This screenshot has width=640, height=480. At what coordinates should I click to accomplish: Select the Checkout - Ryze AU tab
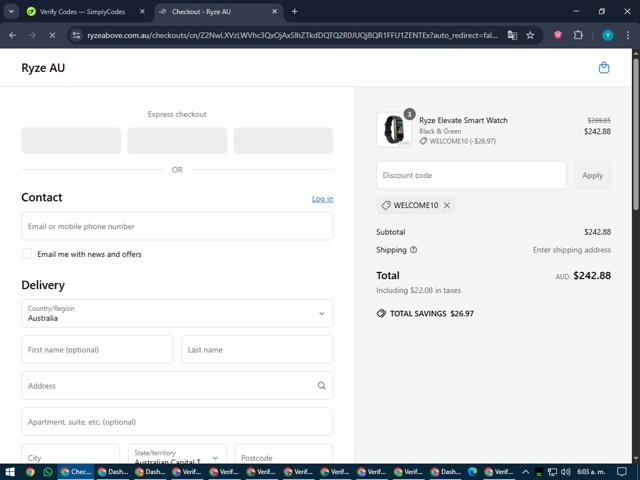pyautogui.click(x=218, y=11)
